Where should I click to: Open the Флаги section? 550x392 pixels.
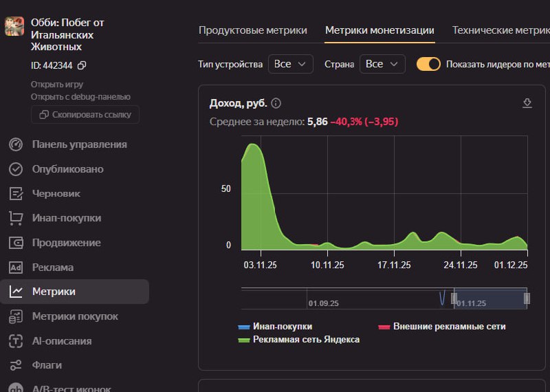click(46, 365)
